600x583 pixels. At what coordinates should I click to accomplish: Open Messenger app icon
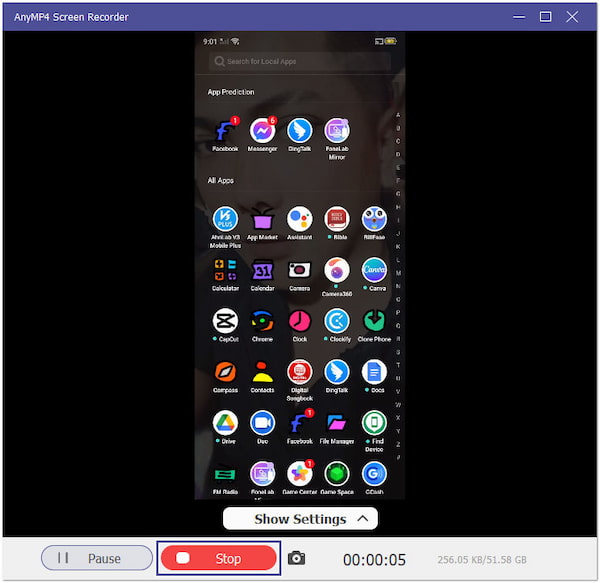click(262, 131)
